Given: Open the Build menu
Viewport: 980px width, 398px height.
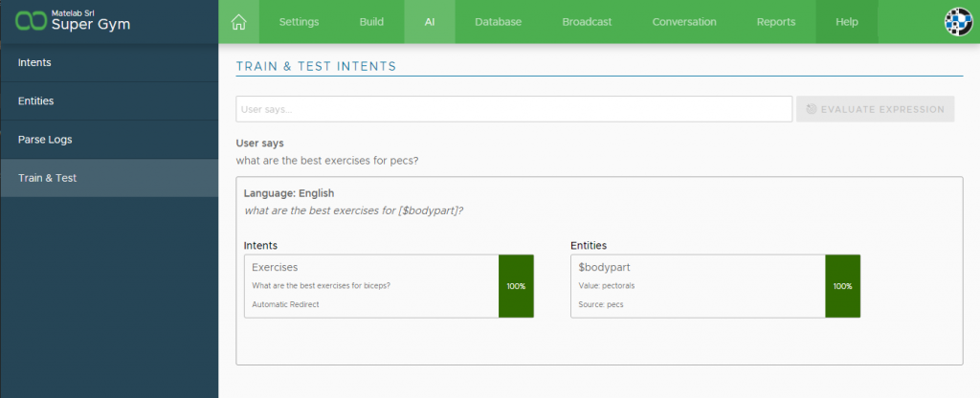Looking at the screenshot, I should tap(372, 22).
